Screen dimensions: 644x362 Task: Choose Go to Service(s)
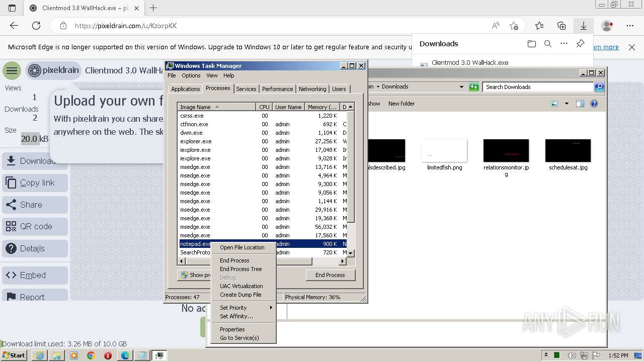[x=244, y=338]
